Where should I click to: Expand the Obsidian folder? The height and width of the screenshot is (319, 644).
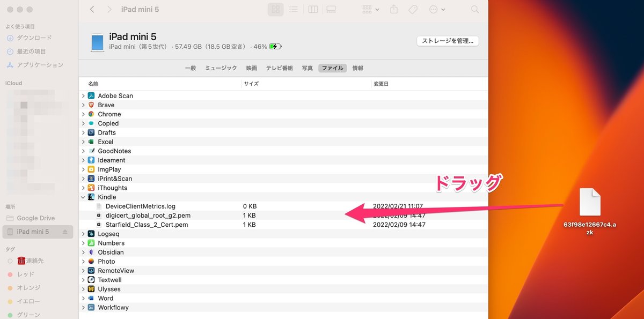click(83, 253)
